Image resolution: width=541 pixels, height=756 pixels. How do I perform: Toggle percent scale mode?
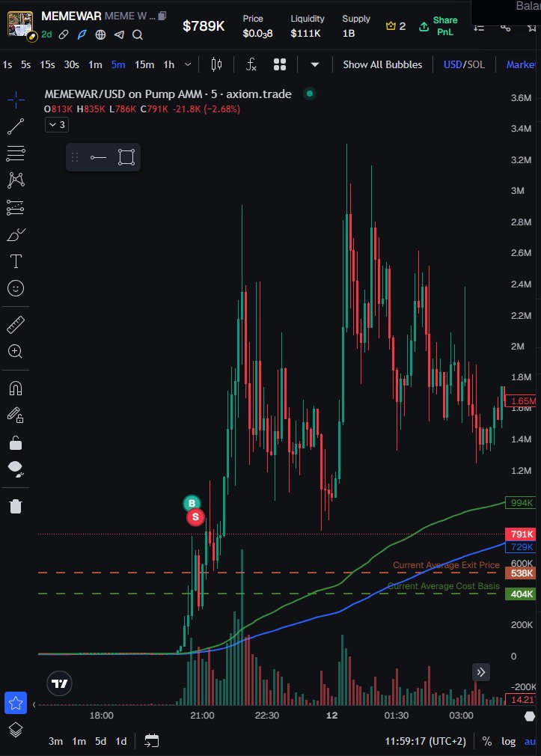tap(487, 741)
